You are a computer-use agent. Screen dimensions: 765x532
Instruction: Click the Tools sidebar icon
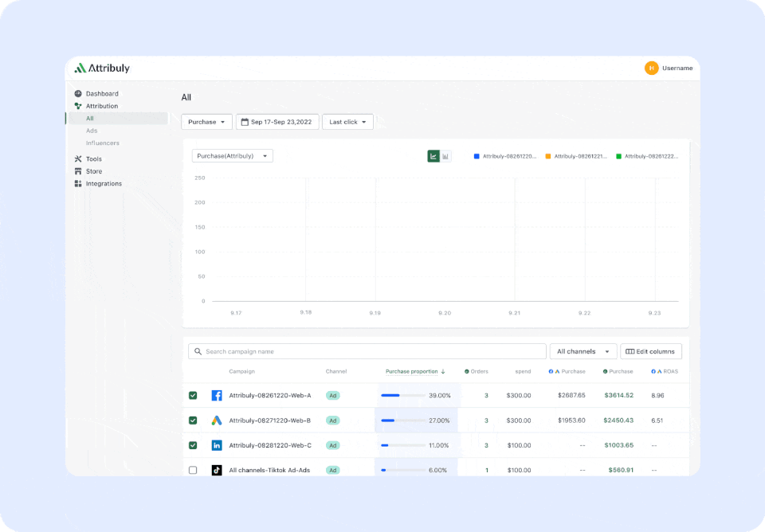(x=78, y=159)
